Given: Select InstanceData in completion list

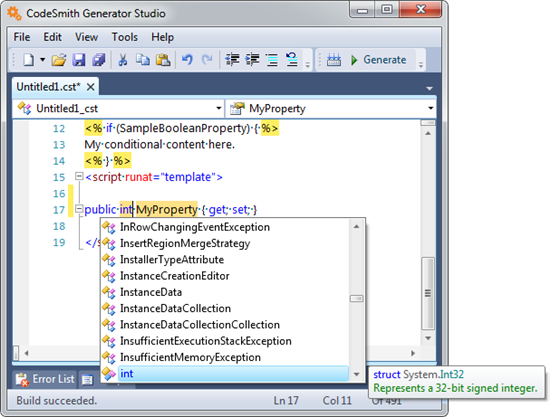Looking at the screenshot, I should pyautogui.click(x=224, y=292).
